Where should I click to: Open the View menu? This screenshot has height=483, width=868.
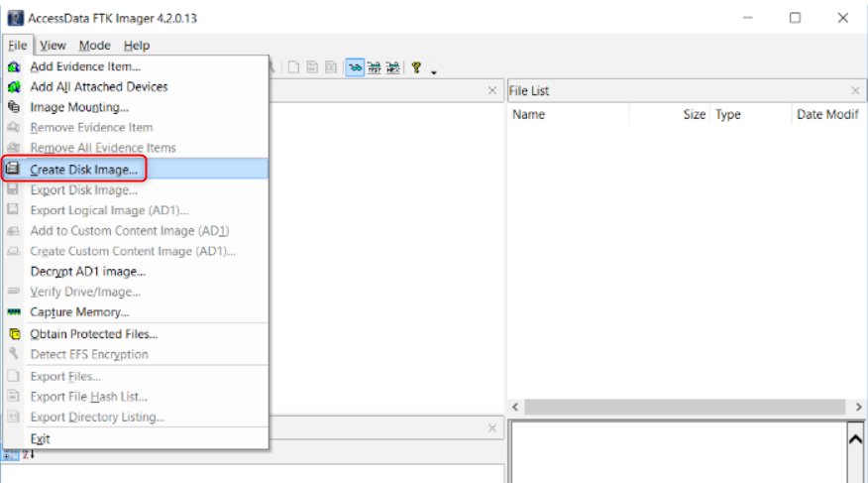coord(54,45)
